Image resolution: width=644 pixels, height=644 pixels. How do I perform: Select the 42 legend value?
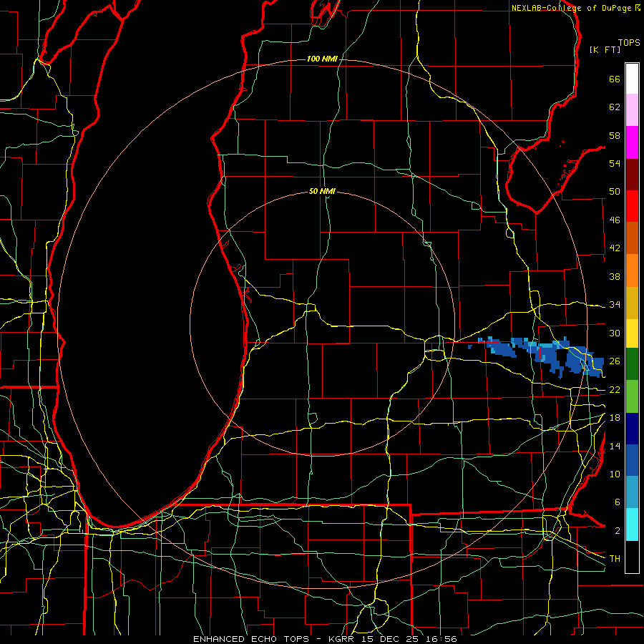pyautogui.click(x=615, y=248)
